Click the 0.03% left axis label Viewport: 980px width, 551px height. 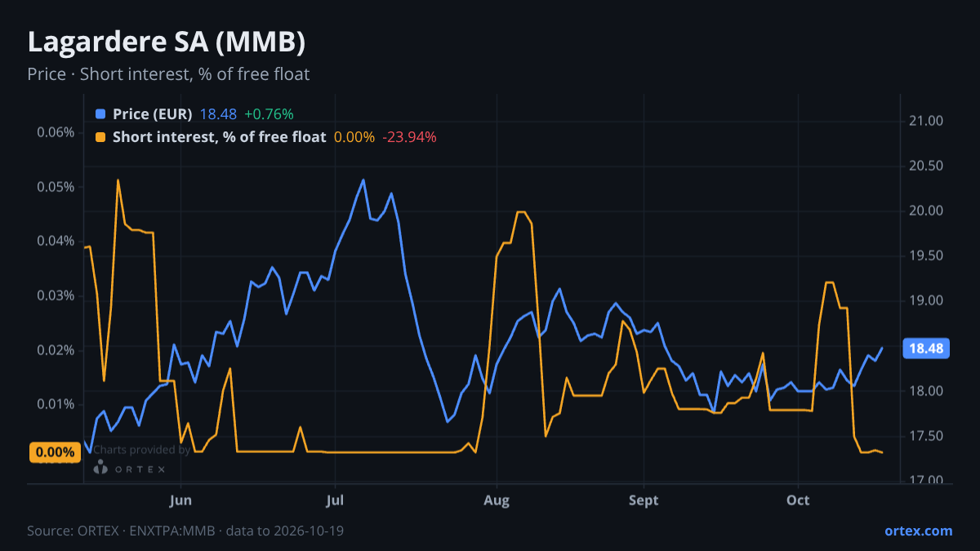56,295
